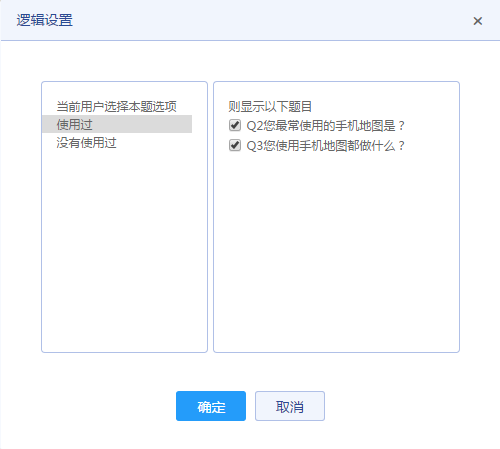The height and width of the screenshot is (449, 500).
Task: Click empty area of the right questions panel
Action: (336, 250)
